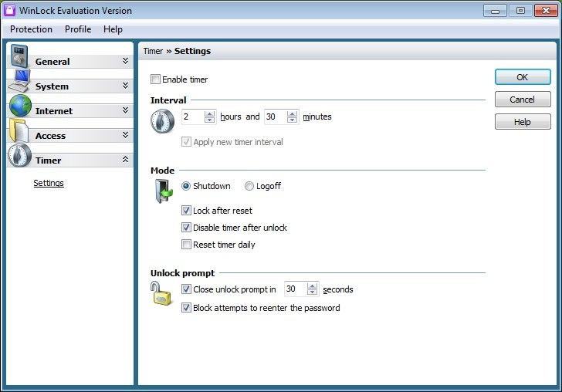
Task: Expand the General section chevron
Action: 125,60
